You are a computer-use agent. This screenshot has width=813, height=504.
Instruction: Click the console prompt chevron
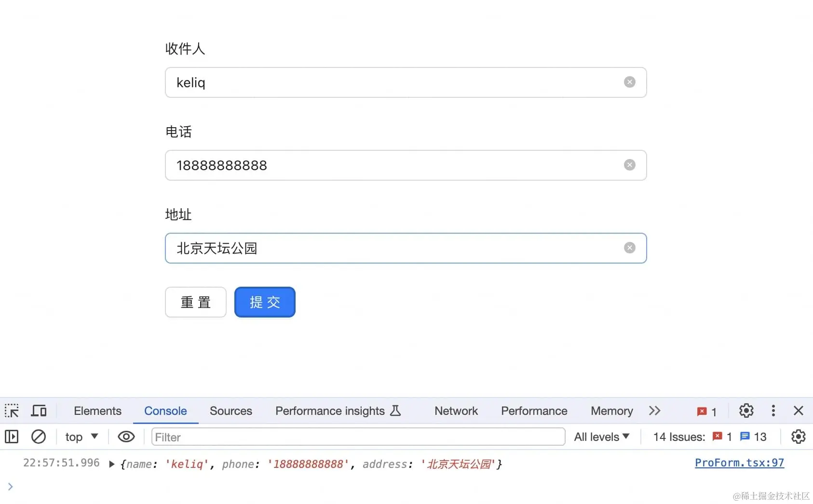(10, 487)
